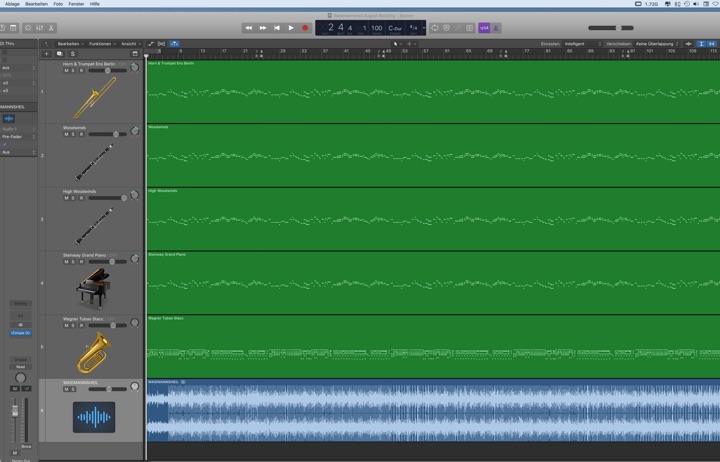This screenshot has height=462, width=720.
Task: Record-enable the High Woodwinds track
Action: 81,198
